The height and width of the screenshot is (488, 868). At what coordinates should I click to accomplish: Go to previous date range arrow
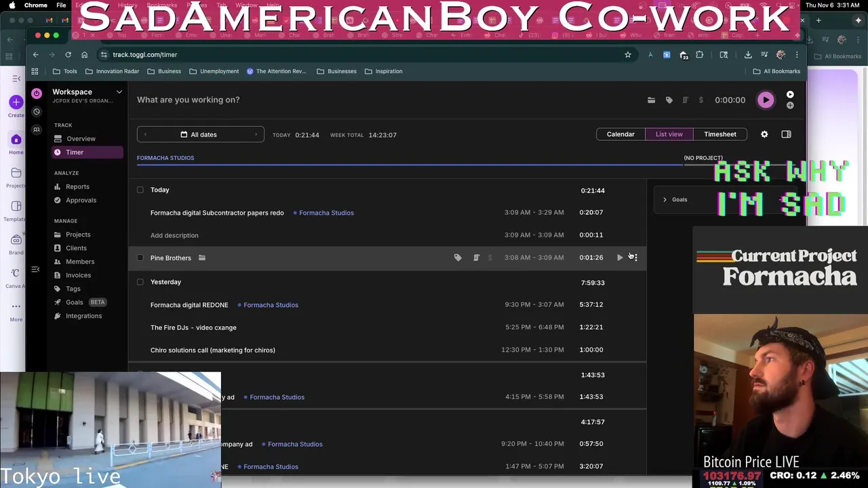(145, 135)
